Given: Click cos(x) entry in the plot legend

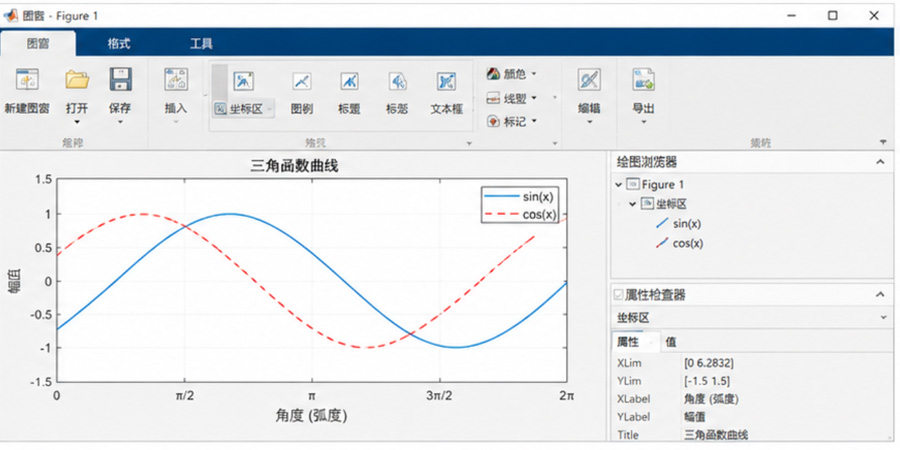Looking at the screenshot, I should pos(520,215).
